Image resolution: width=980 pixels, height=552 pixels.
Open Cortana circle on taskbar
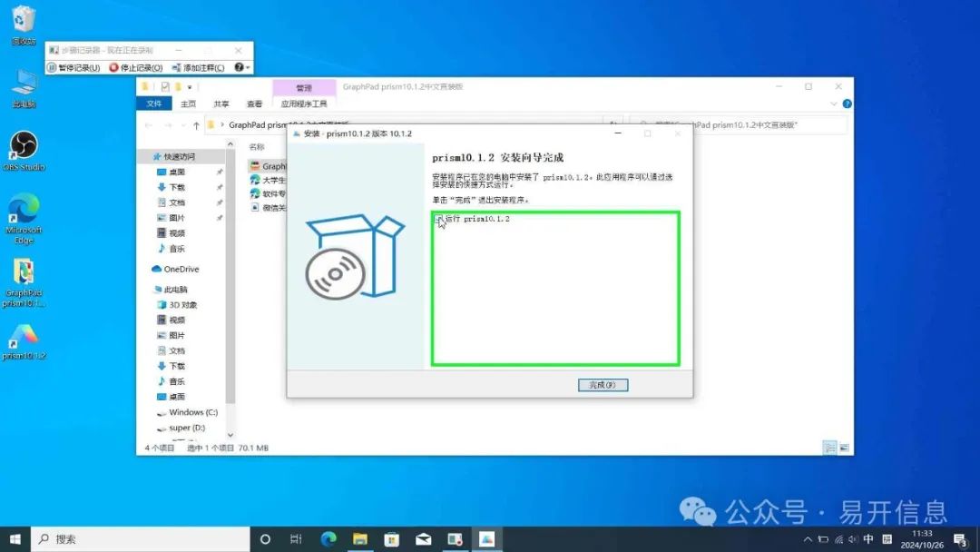point(265,539)
